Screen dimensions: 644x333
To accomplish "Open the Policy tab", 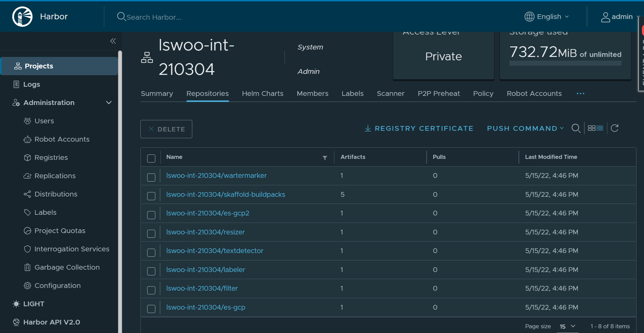I will (x=483, y=93).
